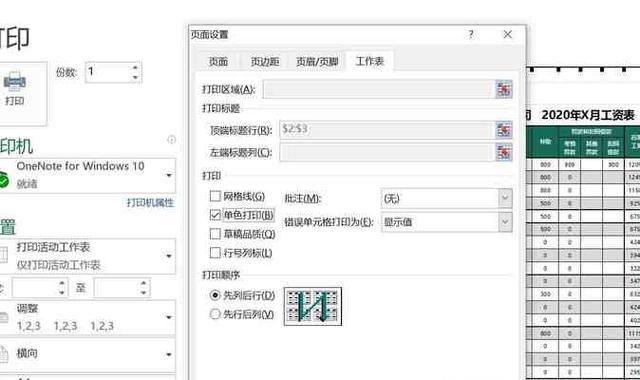The height and width of the screenshot is (380, 640).
Task: Switch to the Page tab
Action: click(218, 62)
